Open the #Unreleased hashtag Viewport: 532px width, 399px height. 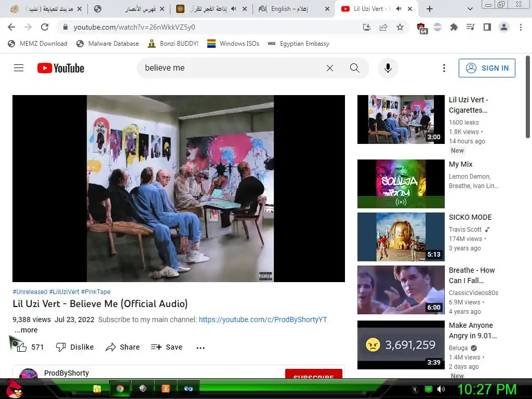[30, 292]
